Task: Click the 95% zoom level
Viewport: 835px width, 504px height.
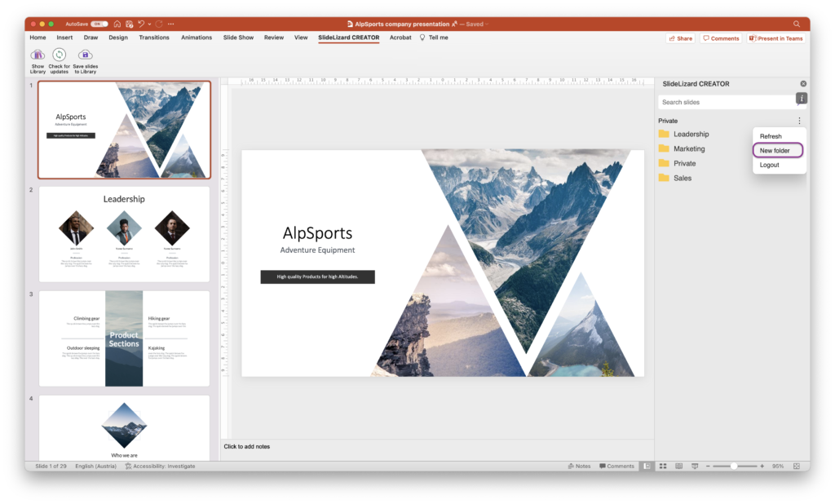Action: click(778, 466)
